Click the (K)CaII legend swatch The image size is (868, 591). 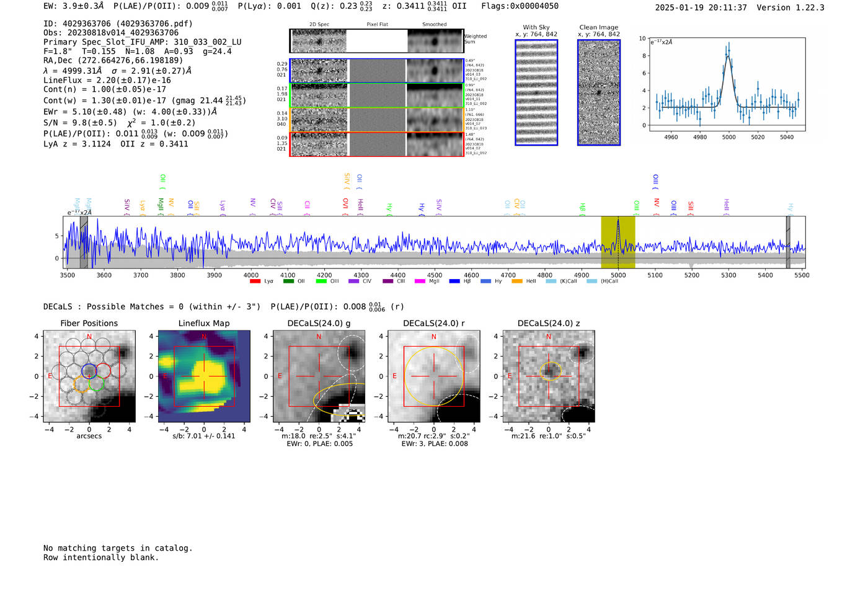point(551,282)
